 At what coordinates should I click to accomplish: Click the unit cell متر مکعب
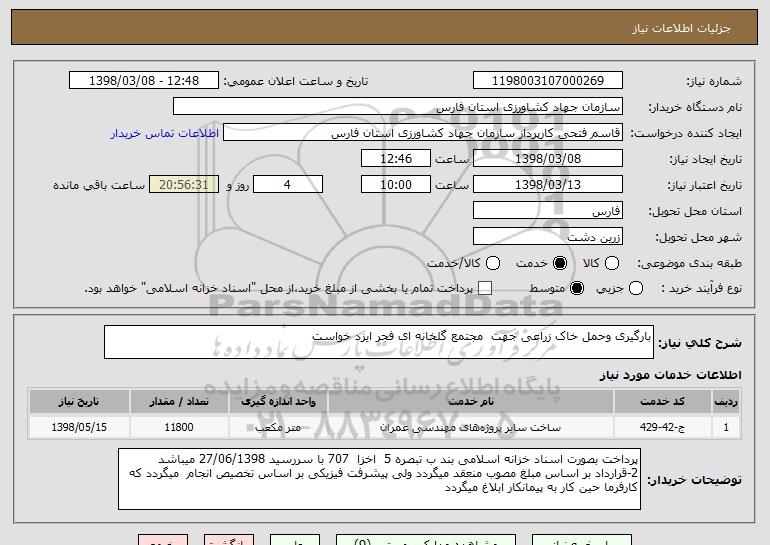click(278, 427)
